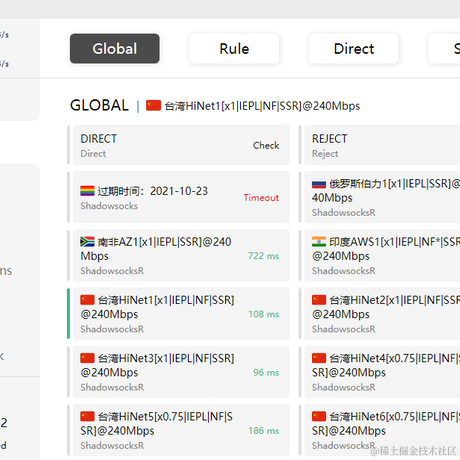This screenshot has height=460, width=460.
Task: Retest the 108 ms latency value
Action: pyautogui.click(x=264, y=314)
